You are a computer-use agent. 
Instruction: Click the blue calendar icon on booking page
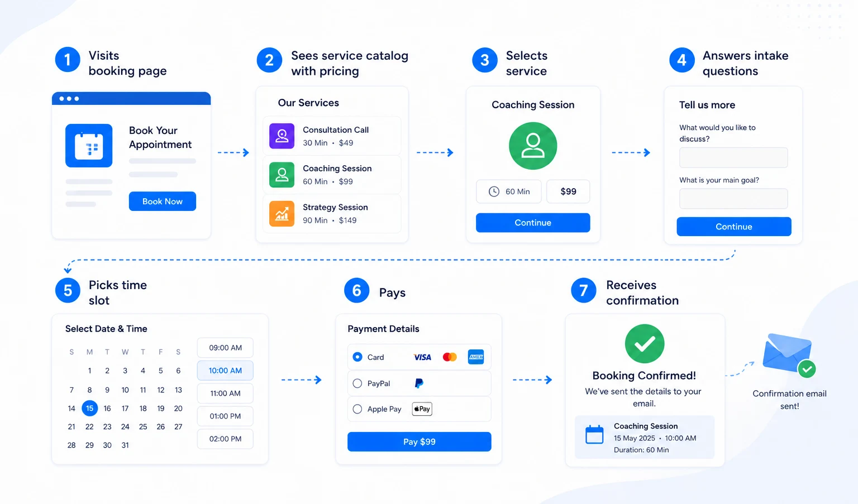pyautogui.click(x=89, y=146)
